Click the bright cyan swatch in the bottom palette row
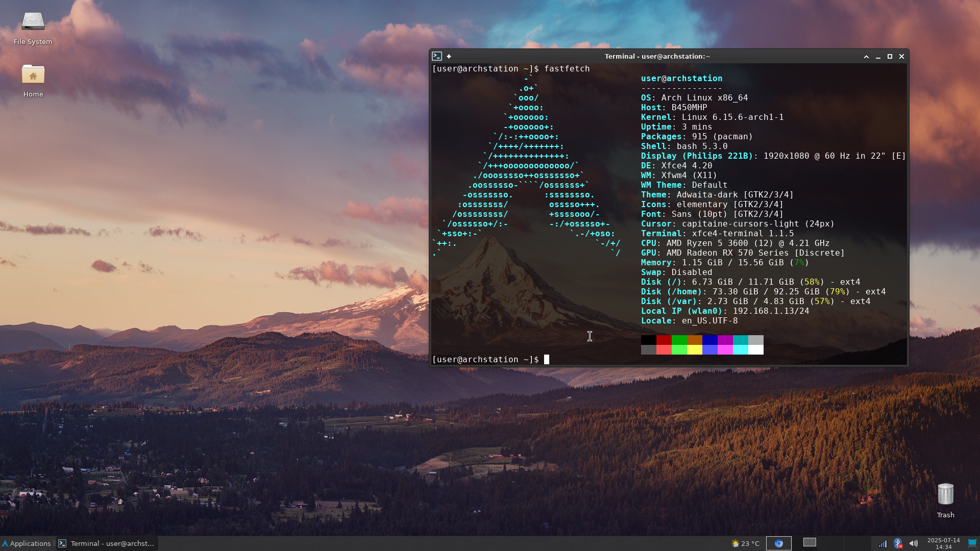 [x=741, y=350]
